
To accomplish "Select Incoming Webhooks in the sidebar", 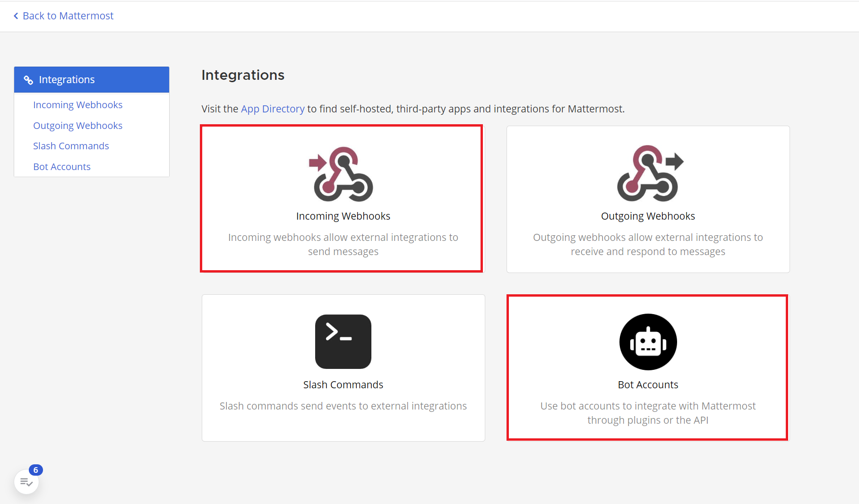I will (x=77, y=105).
